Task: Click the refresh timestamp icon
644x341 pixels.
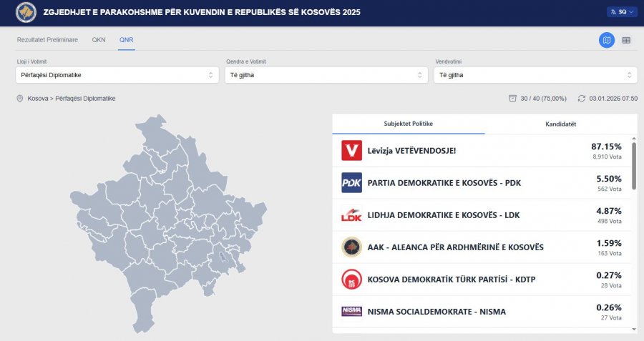Action: pos(582,99)
